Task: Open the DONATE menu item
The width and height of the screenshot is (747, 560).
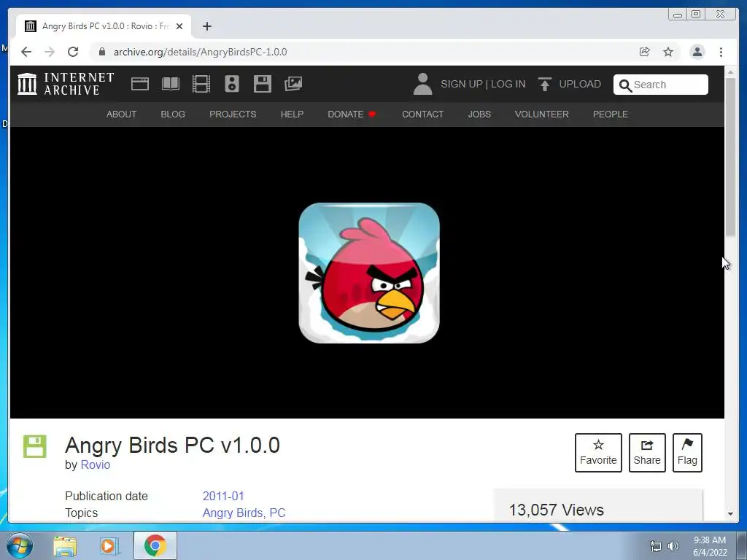Action: pyautogui.click(x=352, y=114)
